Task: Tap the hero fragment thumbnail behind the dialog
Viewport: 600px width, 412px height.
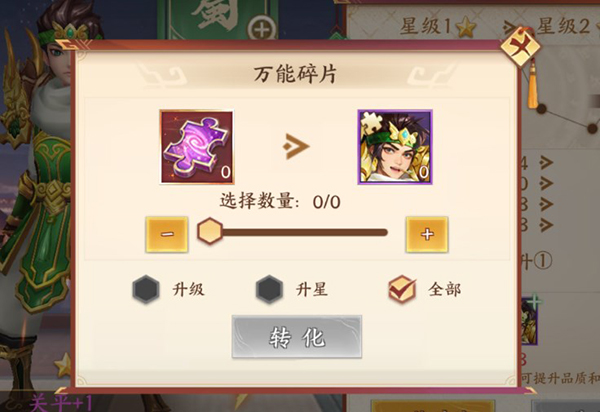Action: [530, 321]
